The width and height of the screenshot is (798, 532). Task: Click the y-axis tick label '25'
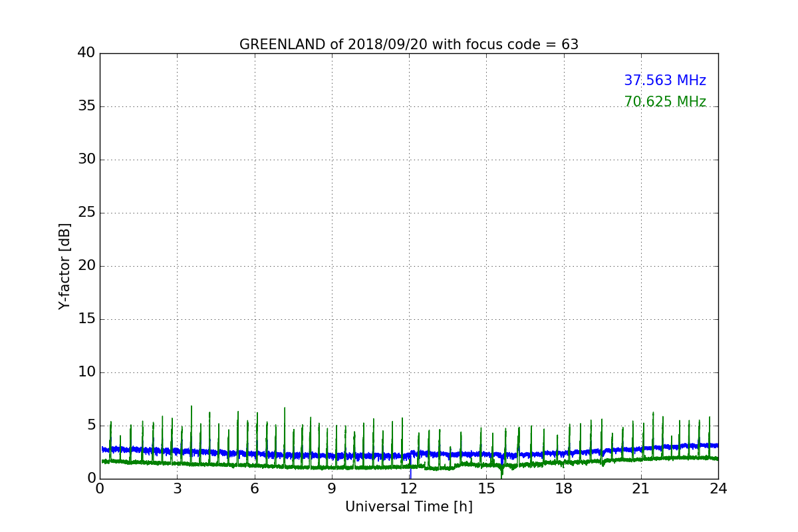86,212
